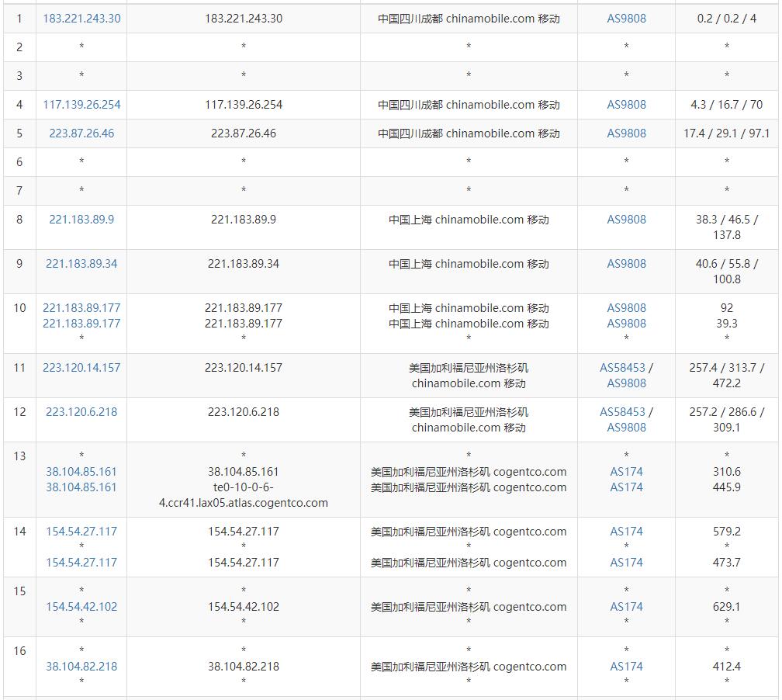
Task: Open the AS9808 link in hop 5 row
Action: pos(626,133)
